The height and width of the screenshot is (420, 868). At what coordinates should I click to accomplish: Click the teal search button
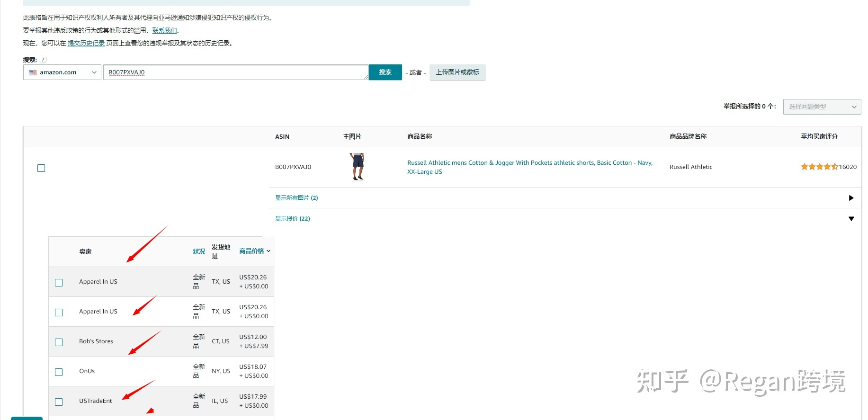385,72
